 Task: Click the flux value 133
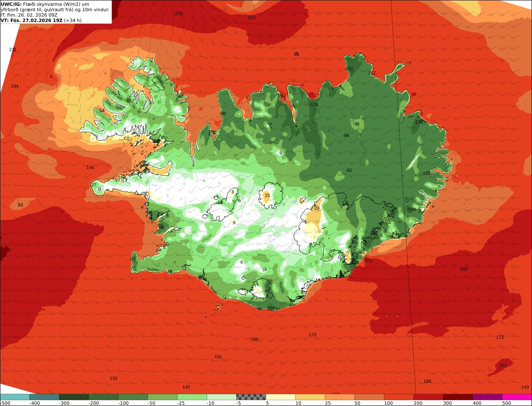coord(113,378)
